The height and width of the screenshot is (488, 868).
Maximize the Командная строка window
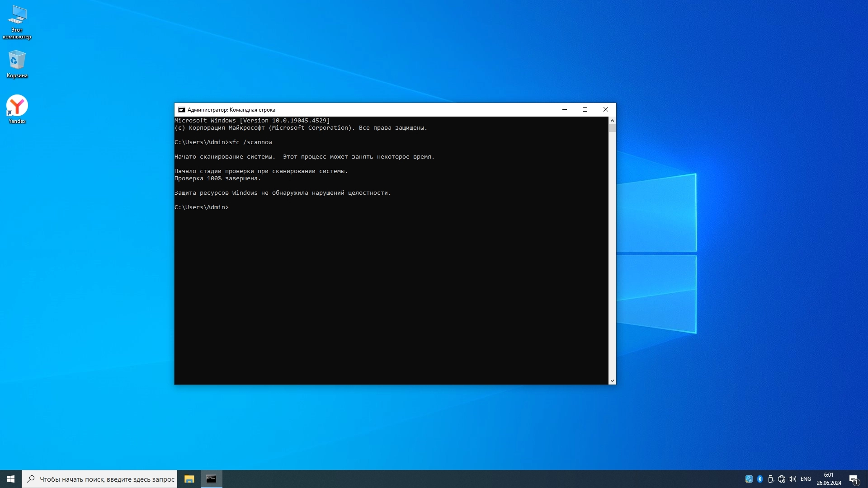tap(585, 109)
